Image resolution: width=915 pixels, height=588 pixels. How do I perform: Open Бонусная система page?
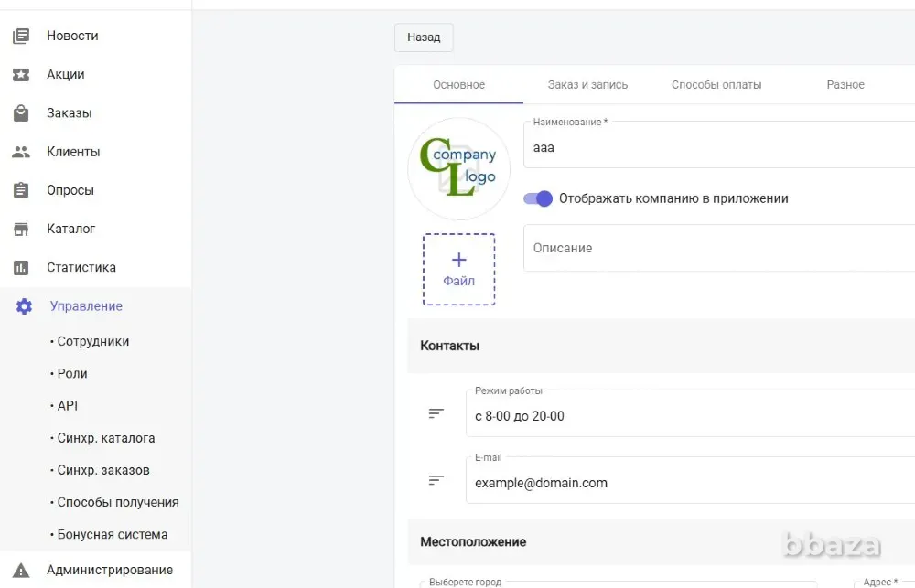pos(113,534)
